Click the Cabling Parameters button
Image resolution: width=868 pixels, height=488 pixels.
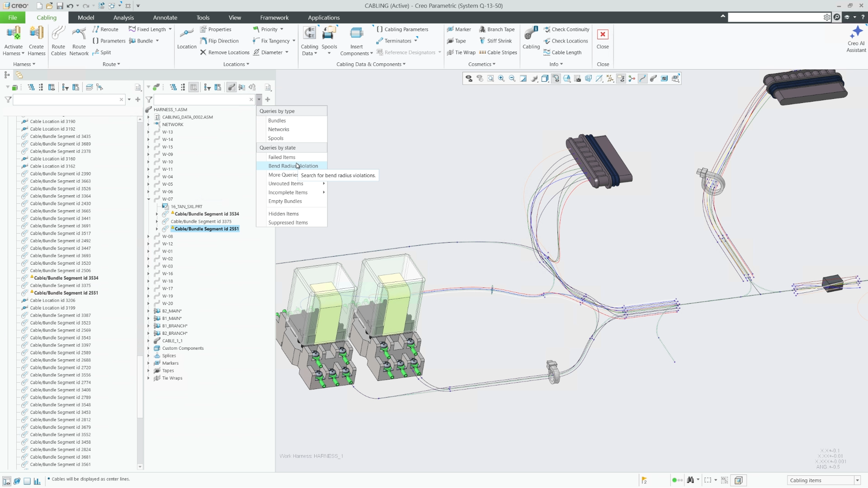[402, 29]
